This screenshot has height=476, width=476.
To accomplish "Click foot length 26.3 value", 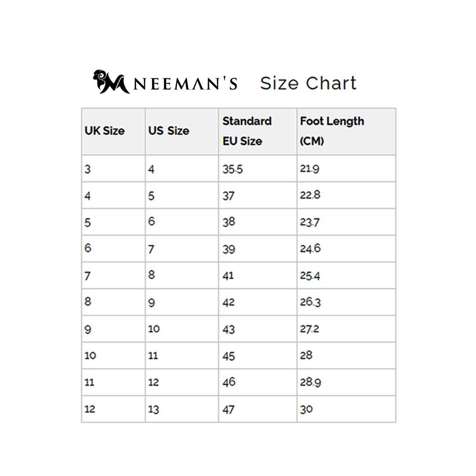I will click(x=310, y=302).
